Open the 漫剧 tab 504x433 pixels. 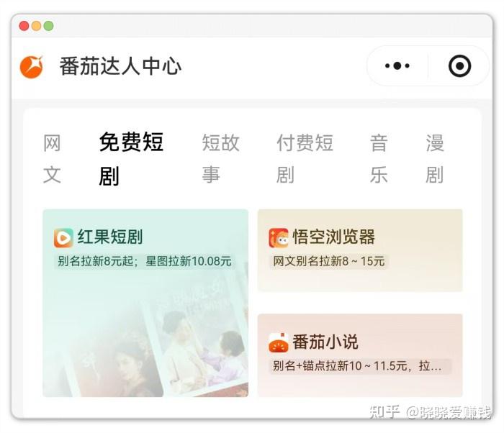click(435, 159)
